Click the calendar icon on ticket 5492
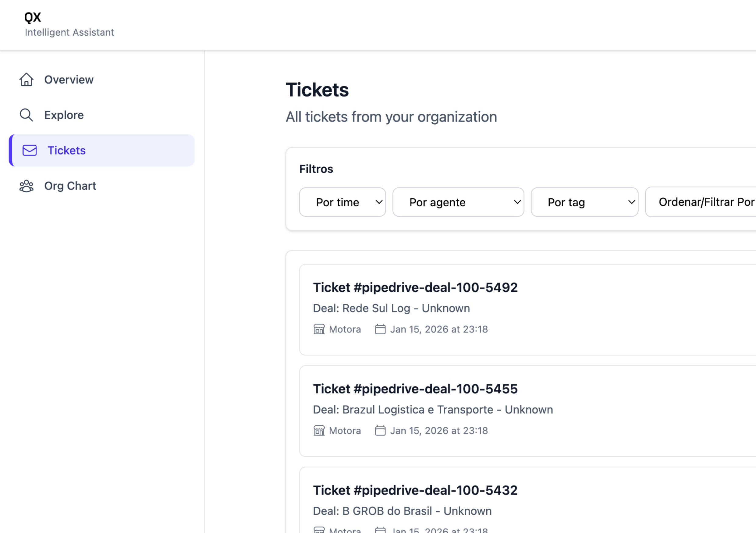This screenshot has width=756, height=533. pos(380,329)
